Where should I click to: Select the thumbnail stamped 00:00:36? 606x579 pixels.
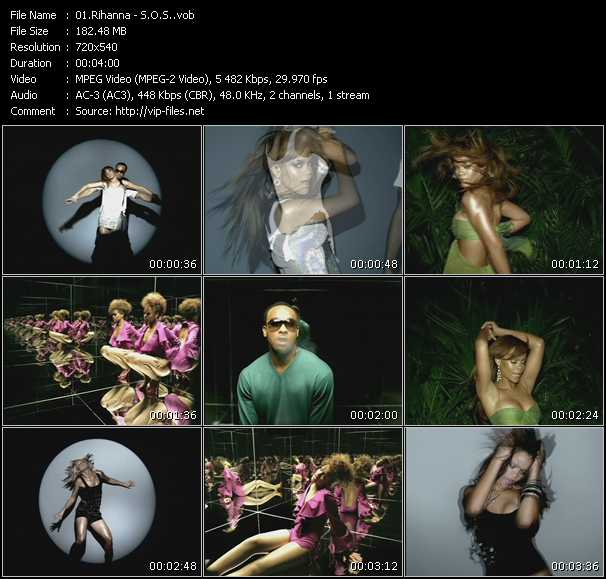coord(102,200)
